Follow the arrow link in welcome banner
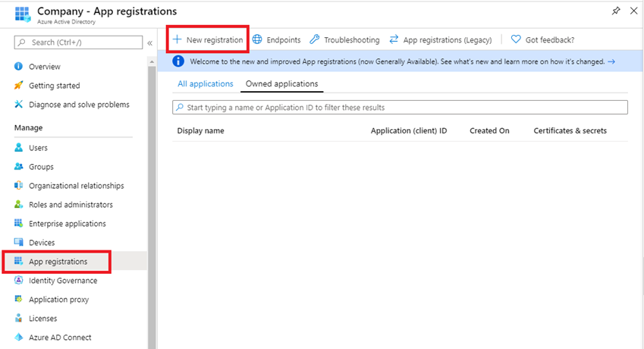644x349 pixels. pyautogui.click(x=611, y=61)
